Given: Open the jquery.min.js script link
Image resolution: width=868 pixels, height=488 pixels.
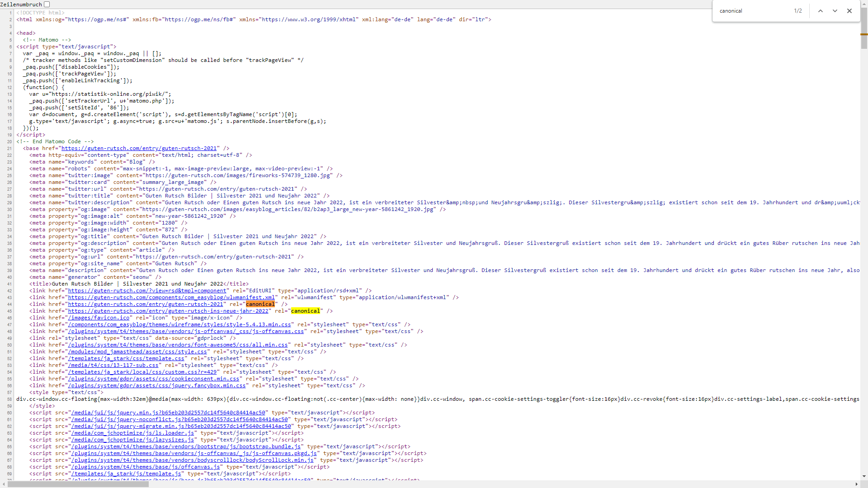Looking at the screenshot, I should [x=168, y=413].
